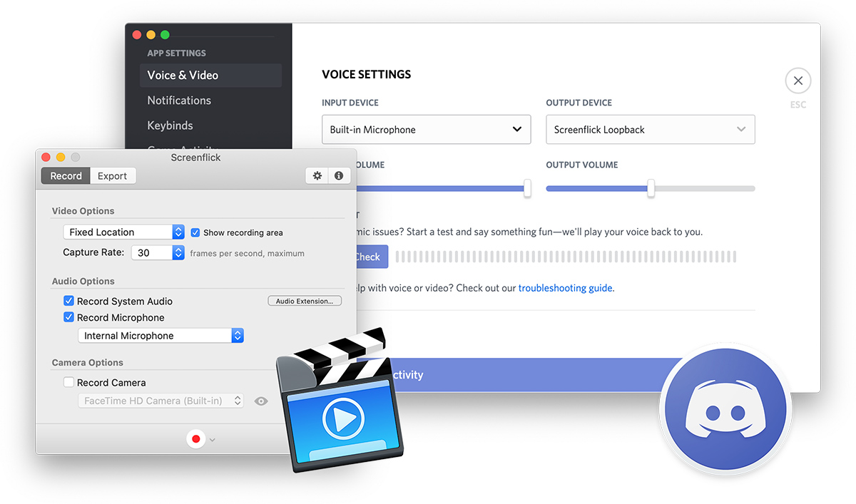Image resolution: width=856 pixels, height=504 pixels.
Task: Select Voice & Video in Discord sidebar
Action: (x=210, y=76)
